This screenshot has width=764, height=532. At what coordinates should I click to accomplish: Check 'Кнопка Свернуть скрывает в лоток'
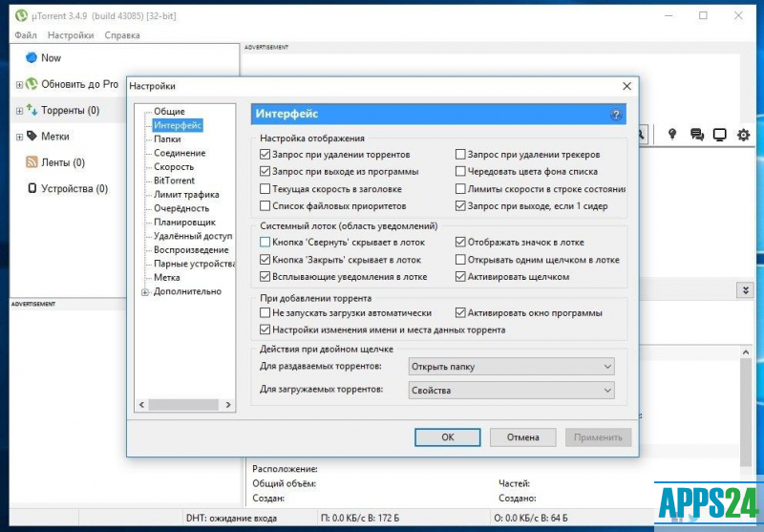(265, 243)
